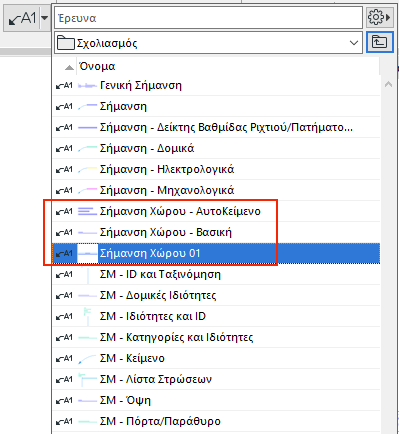Select ΣΜ - Κατηγορίες και Ιδιότητες label
The width and height of the screenshot is (399, 434).
(216, 337)
